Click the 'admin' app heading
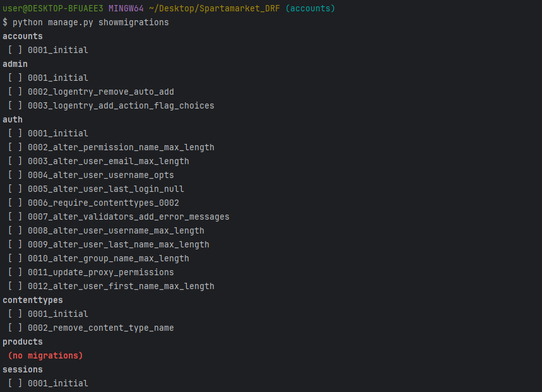The width and height of the screenshot is (542, 392). (x=15, y=64)
